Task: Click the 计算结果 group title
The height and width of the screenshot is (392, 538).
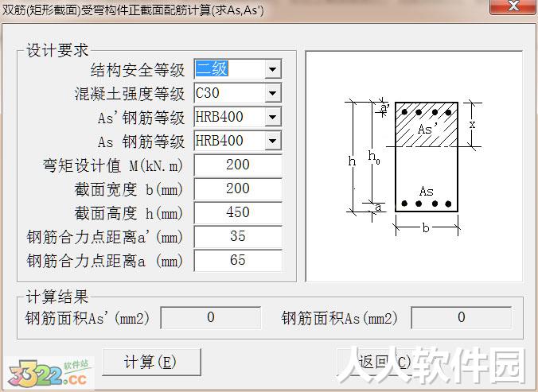Action: pos(57,297)
